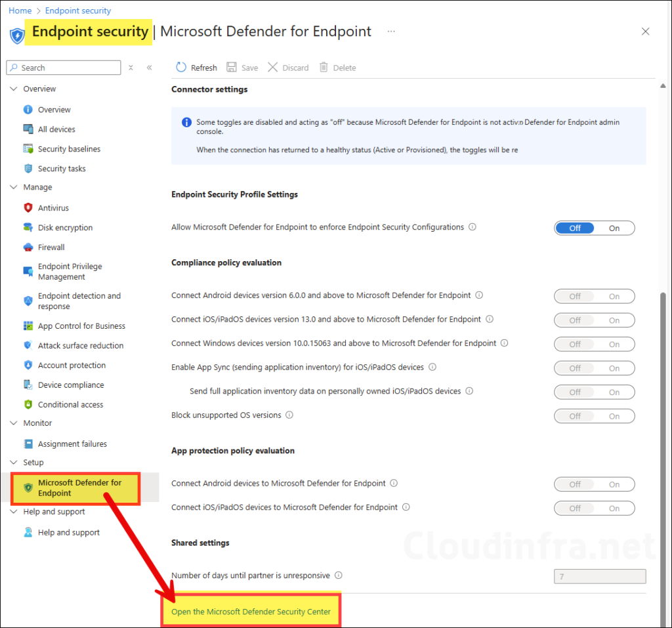Click the Overview info icon in sidebar
The image size is (672, 628).
tap(28, 110)
